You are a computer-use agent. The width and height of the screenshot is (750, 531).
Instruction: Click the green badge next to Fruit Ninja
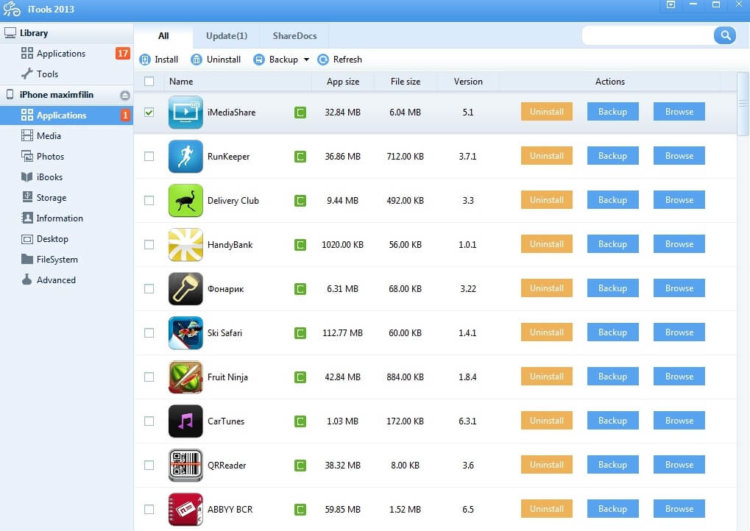pyautogui.click(x=300, y=377)
